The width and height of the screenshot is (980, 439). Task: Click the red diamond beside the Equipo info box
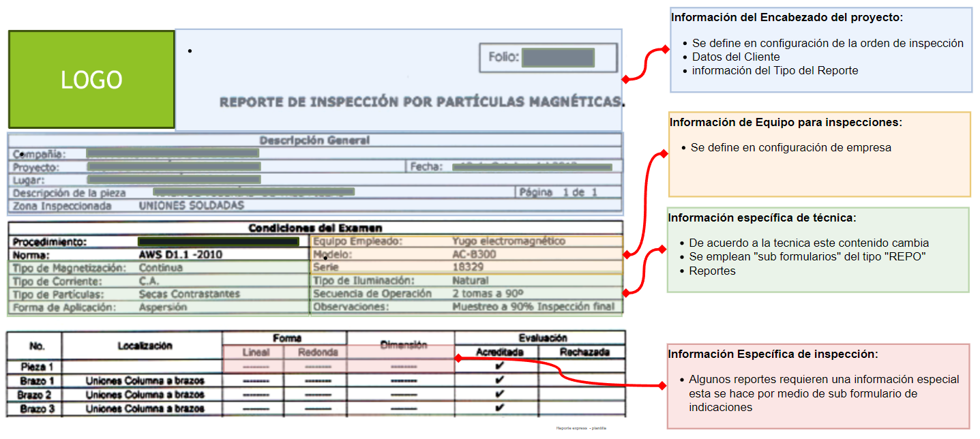[666, 155]
